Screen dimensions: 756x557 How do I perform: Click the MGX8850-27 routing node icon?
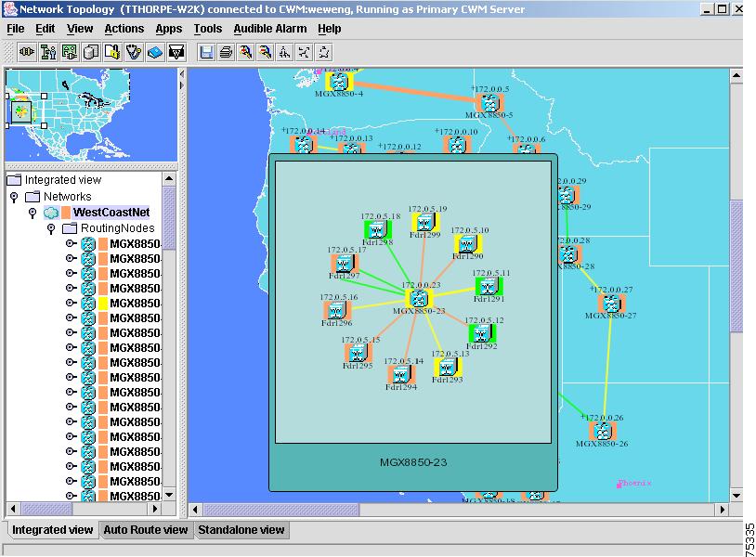coord(611,304)
